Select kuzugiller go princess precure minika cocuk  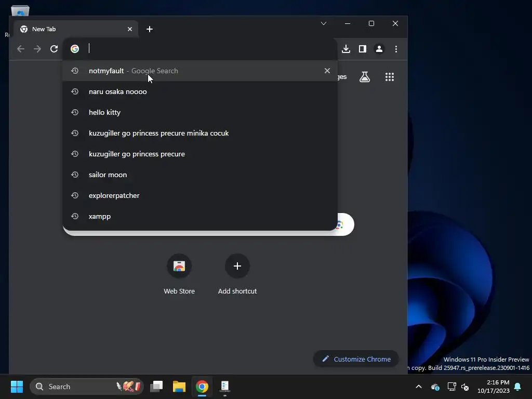tap(200, 133)
